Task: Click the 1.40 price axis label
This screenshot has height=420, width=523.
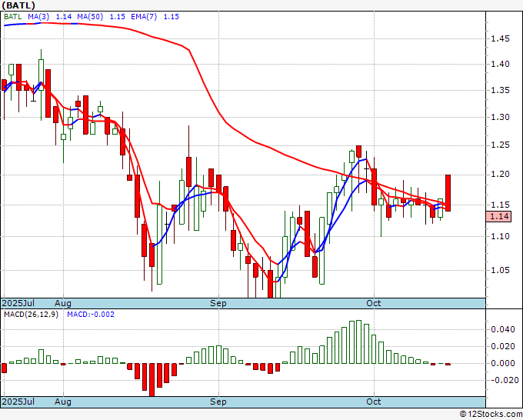Action: 501,64
